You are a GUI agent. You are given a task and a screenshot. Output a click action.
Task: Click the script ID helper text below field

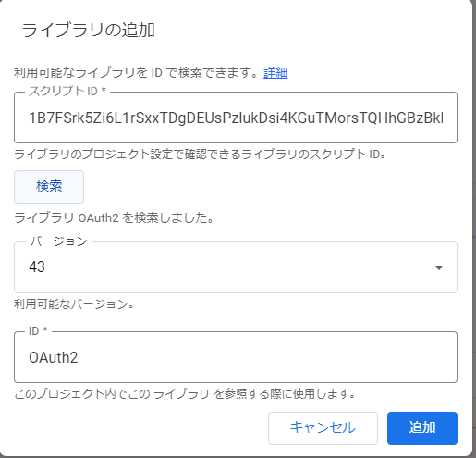[200, 154]
